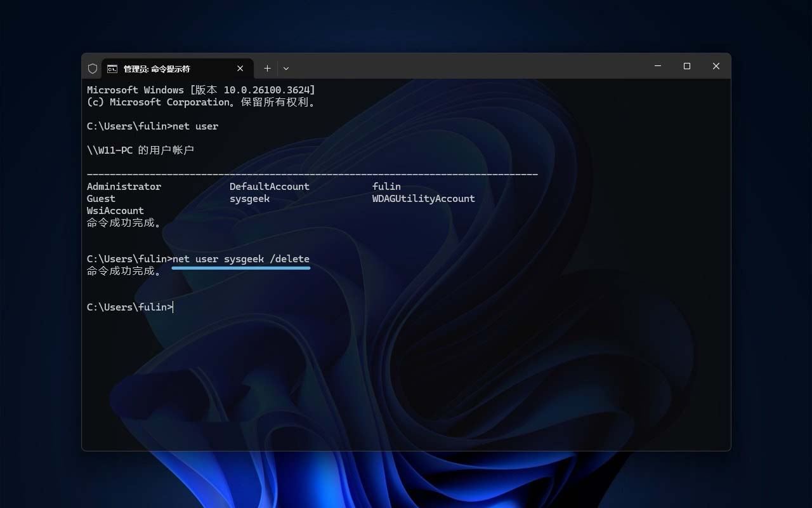This screenshot has height=508, width=812.
Task: Click the last empty prompt line at cursor
Action: pos(173,307)
